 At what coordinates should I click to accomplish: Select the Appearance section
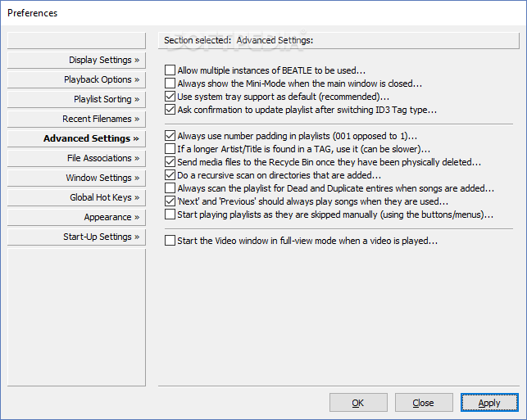[76, 217]
